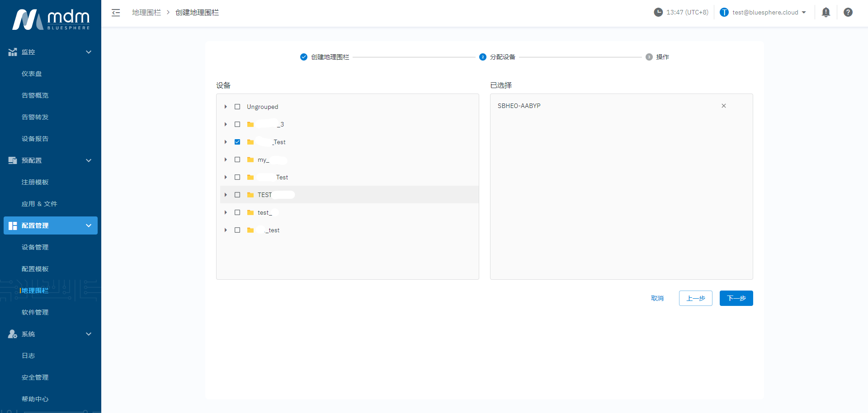This screenshot has width=868, height=413.
Task: Go to 告警概览 menu item
Action: click(35, 95)
